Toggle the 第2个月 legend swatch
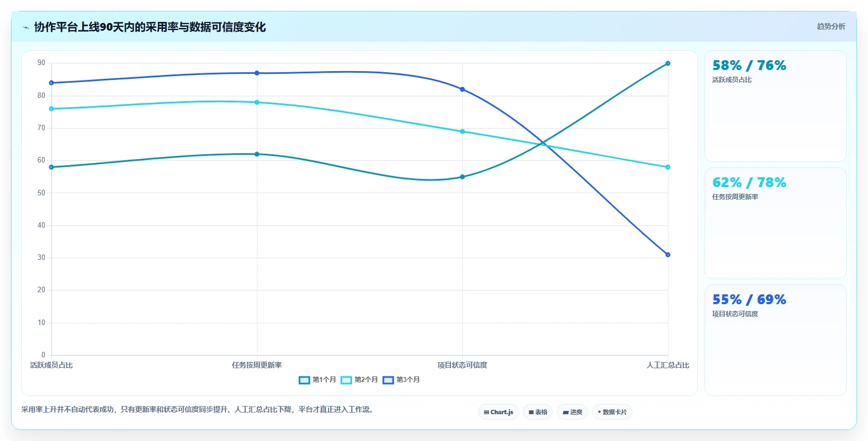 (347, 380)
